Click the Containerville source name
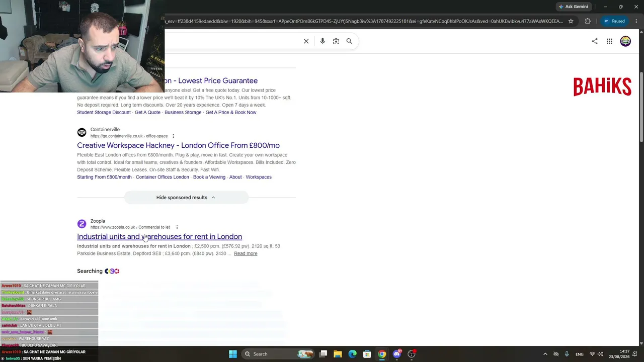Image resolution: width=644 pixels, height=362 pixels. click(x=105, y=130)
